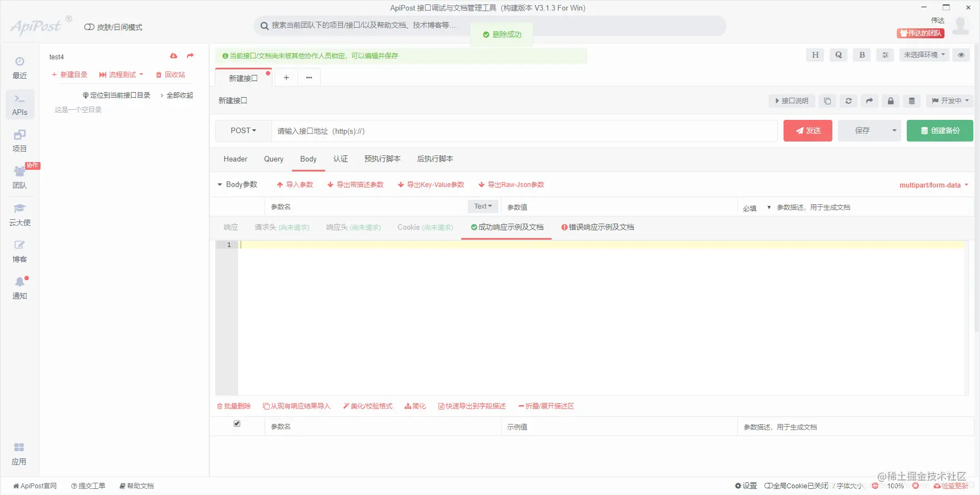Click 检查更新 check for updates

[x=951, y=486]
